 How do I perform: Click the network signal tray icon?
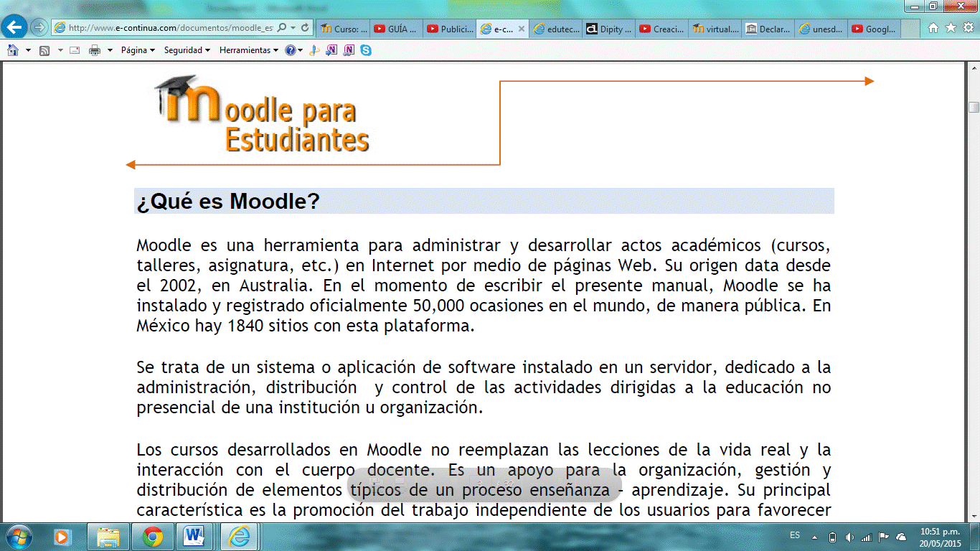867,537
